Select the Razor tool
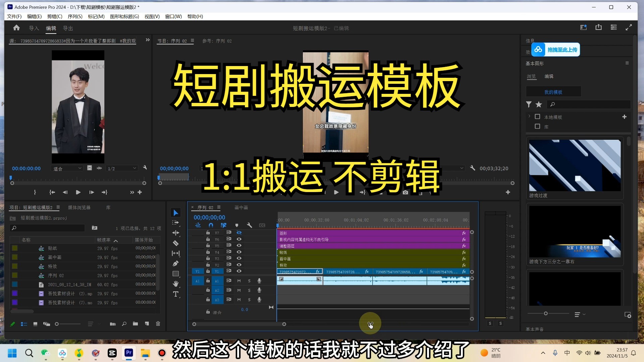The width and height of the screenshot is (644, 362). tap(175, 243)
